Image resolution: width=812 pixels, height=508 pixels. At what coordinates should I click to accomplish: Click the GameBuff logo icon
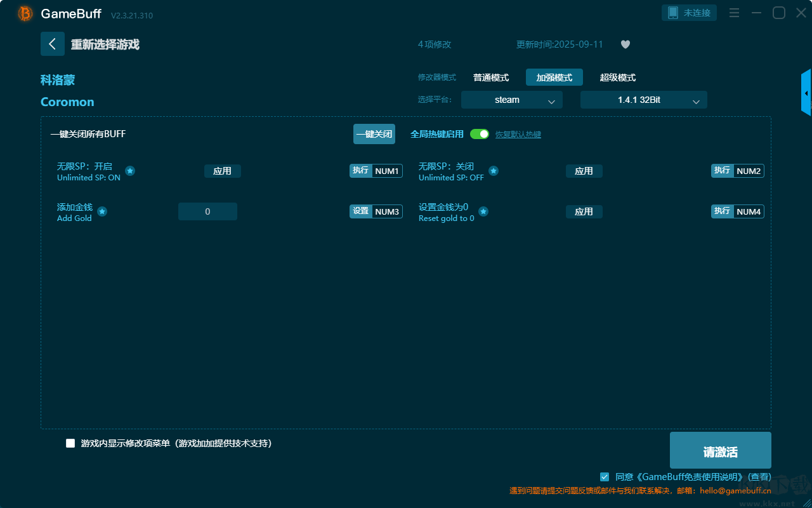coord(25,13)
